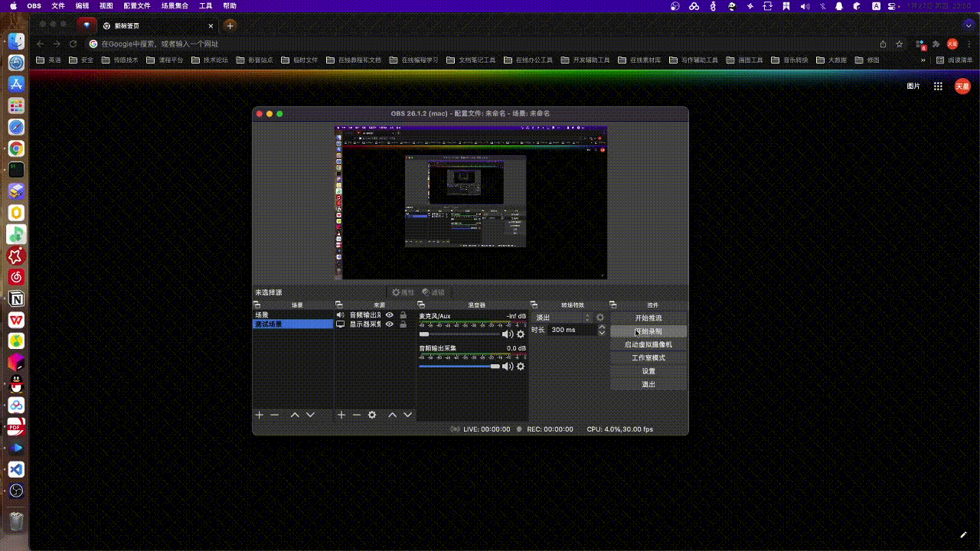Open the 场景集合 menu

[175, 5]
